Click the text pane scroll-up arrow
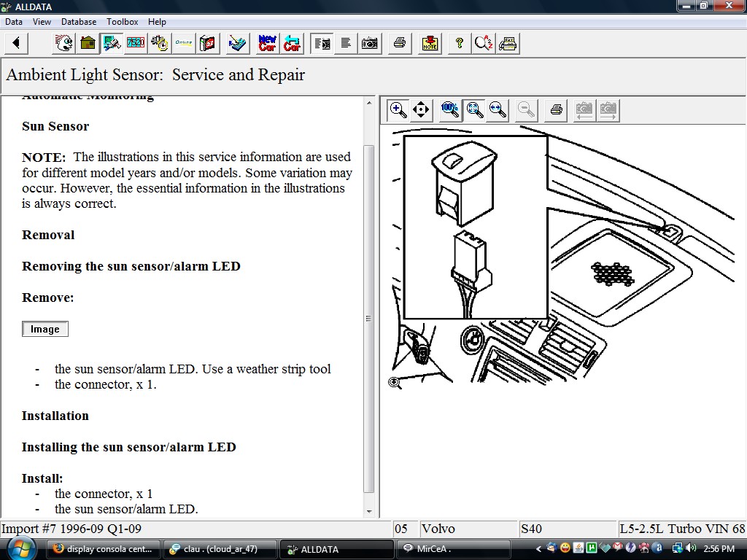Image resolution: width=747 pixels, height=560 pixels. (369, 103)
